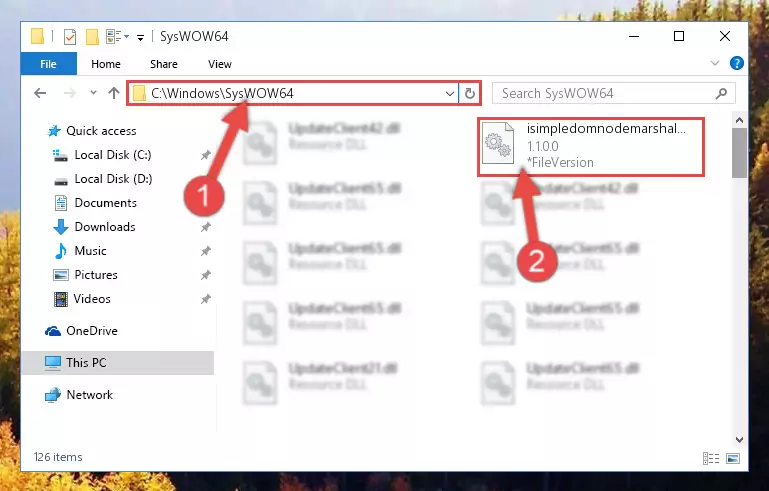Switch to the Home ribbon tab
This screenshot has height=491, width=769.
coord(105,64)
